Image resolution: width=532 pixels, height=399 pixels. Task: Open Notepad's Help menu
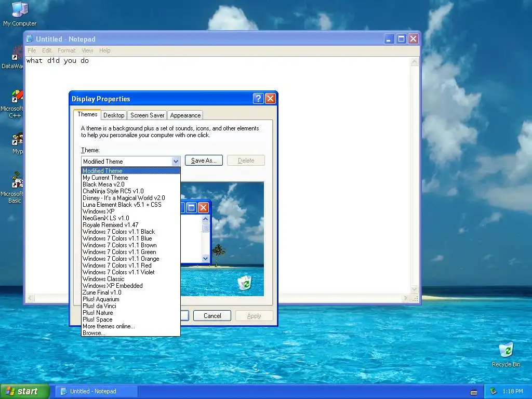[104, 50]
